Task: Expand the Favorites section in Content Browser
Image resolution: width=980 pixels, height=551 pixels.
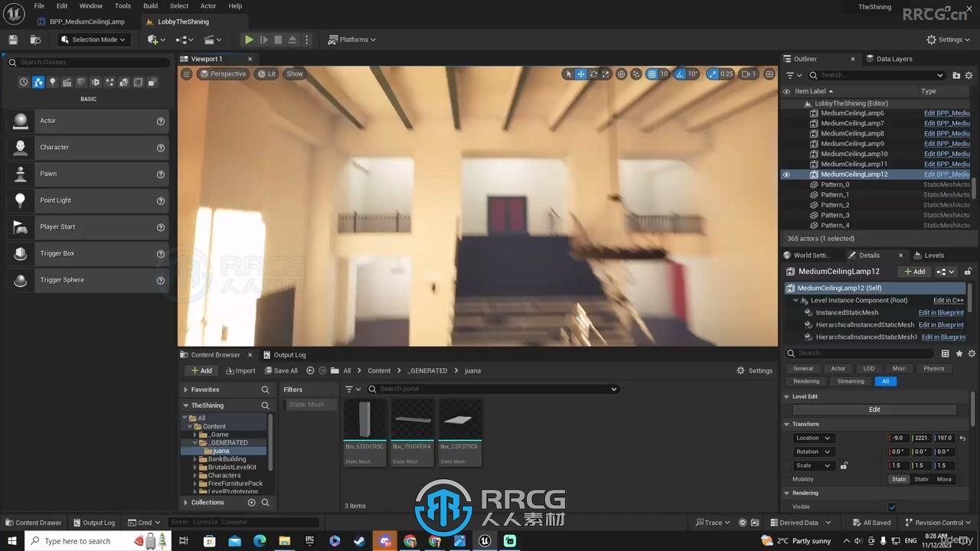Action: [x=185, y=390]
